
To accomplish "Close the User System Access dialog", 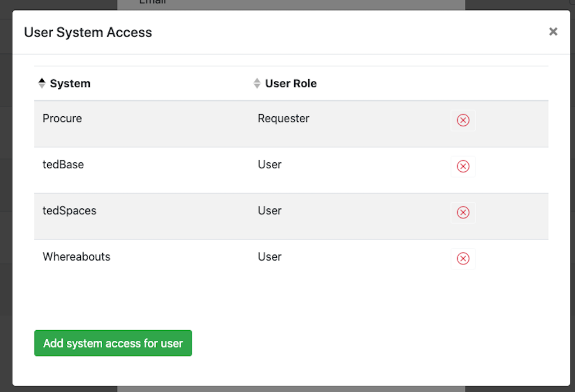I will pos(553,32).
